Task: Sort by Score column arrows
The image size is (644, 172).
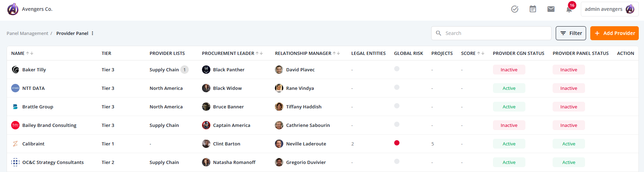Action: point(481,53)
